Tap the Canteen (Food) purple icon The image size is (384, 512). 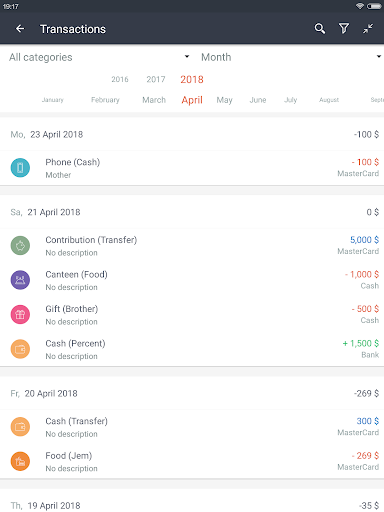click(x=20, y=280)
